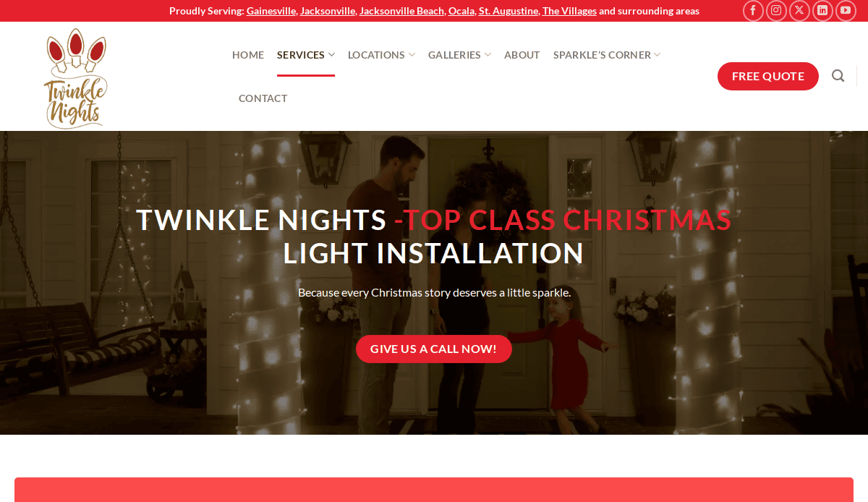Click the Free Quote button
The width and height of the screenshot is (868, 502).
click(768, 76)
